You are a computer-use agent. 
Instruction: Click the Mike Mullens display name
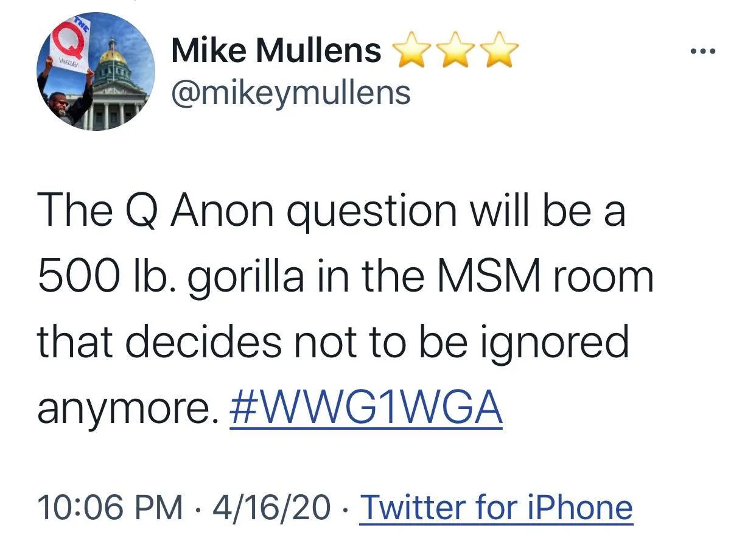[276, 50]
